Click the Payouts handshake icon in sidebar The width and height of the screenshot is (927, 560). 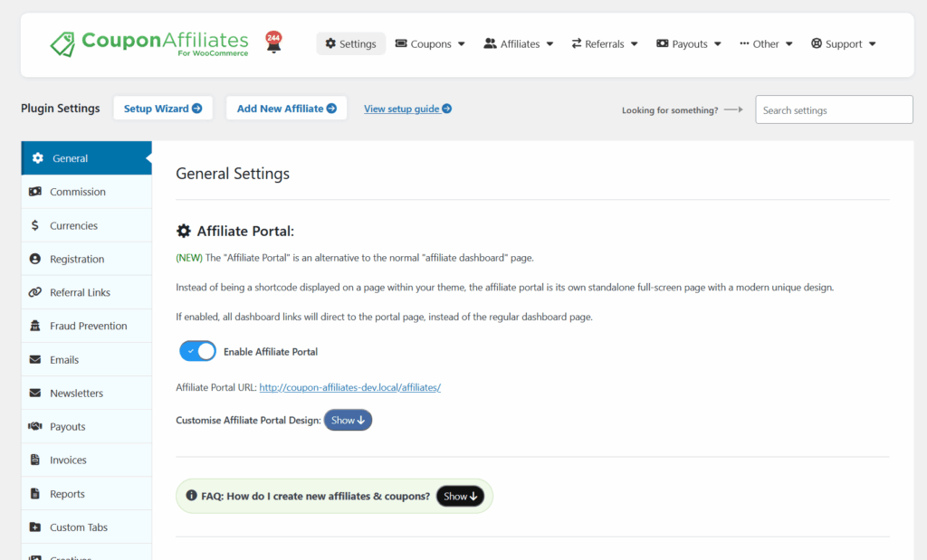tap(35, 426)
